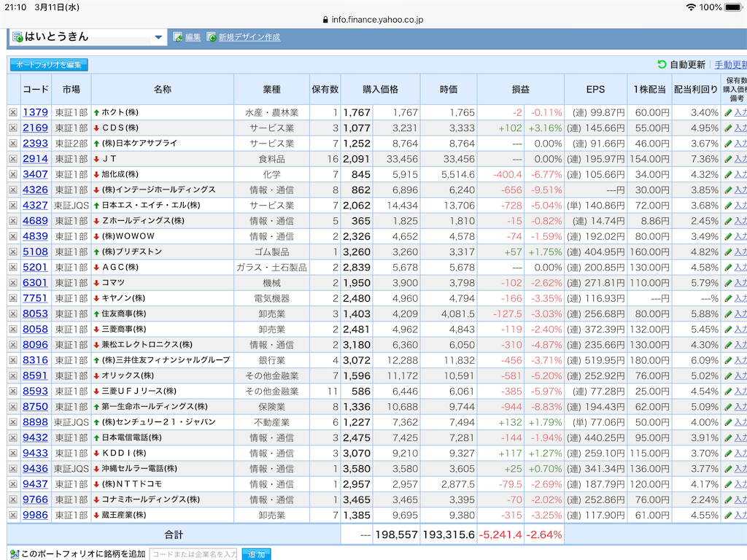
Task: Click 自動更新 label
Action: tap(687, 65)
